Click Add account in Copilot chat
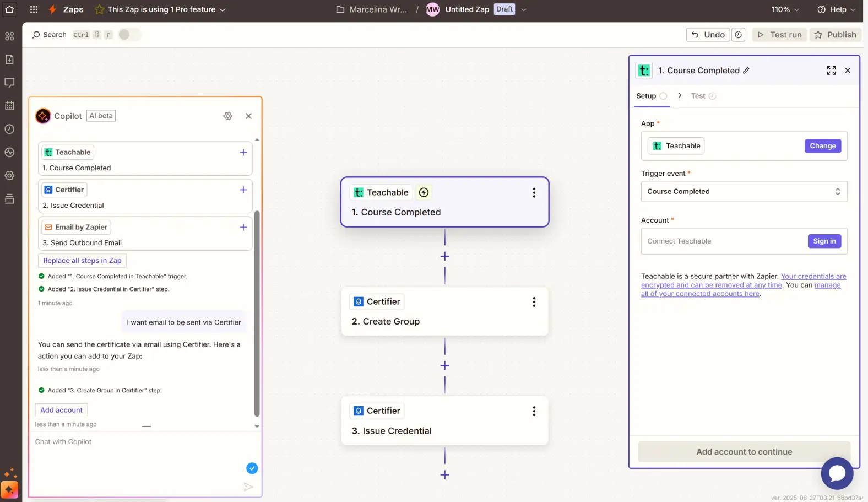 [x=61, y=410]
